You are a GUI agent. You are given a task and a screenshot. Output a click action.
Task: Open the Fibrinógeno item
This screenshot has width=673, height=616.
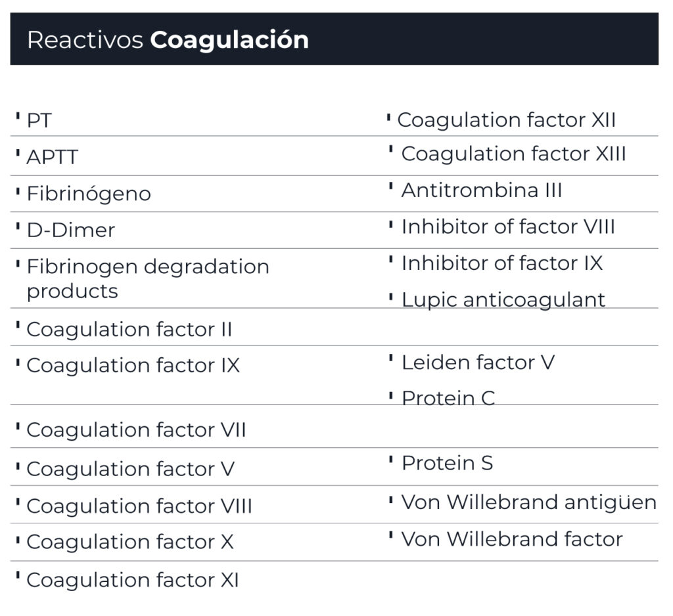point(89,194)
